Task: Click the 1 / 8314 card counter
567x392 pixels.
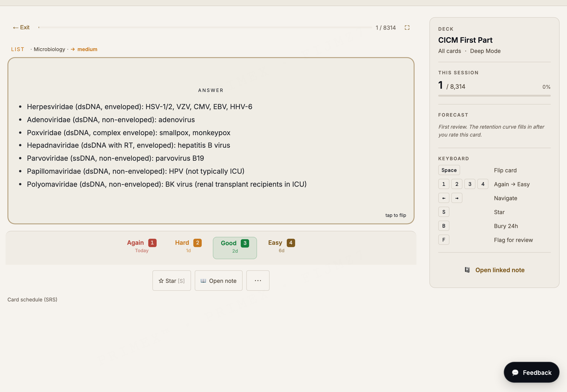Action: 386,27
